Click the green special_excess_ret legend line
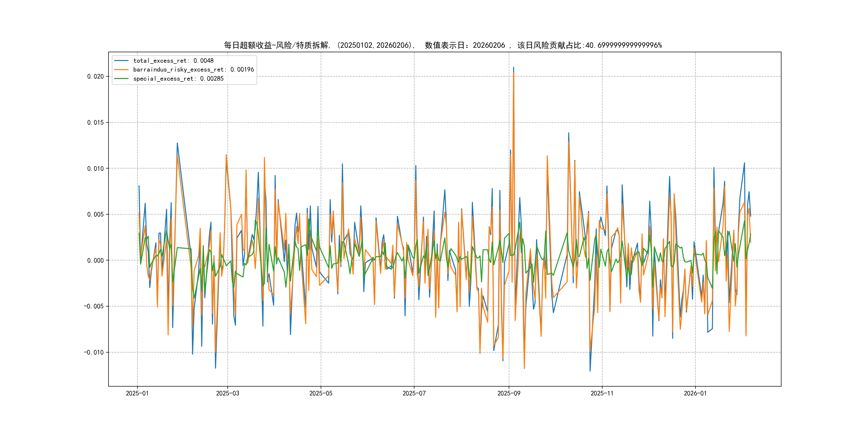This screenshot has width=868, height=434. pos(121,78)
